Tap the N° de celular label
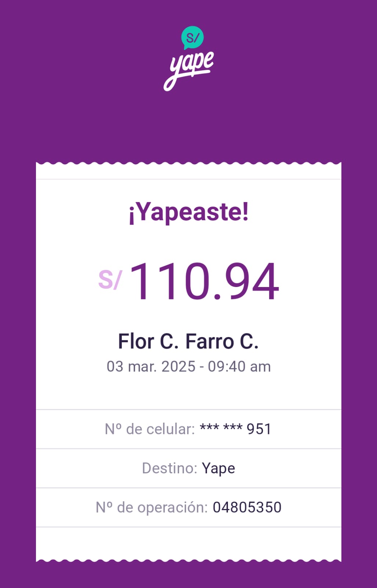Screen dimensions: 377x588 pos(149,429)
